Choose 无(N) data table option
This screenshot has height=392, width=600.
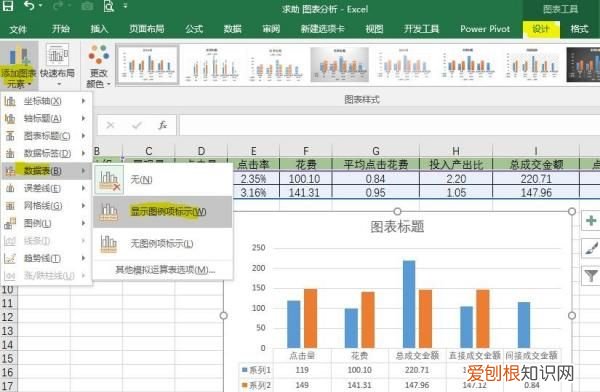[163, 180]
